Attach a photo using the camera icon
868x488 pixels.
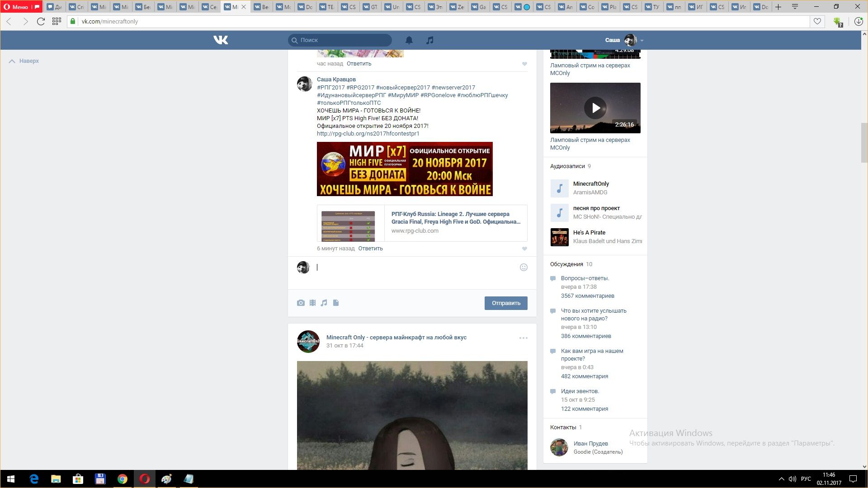click(x=301, y=303)
